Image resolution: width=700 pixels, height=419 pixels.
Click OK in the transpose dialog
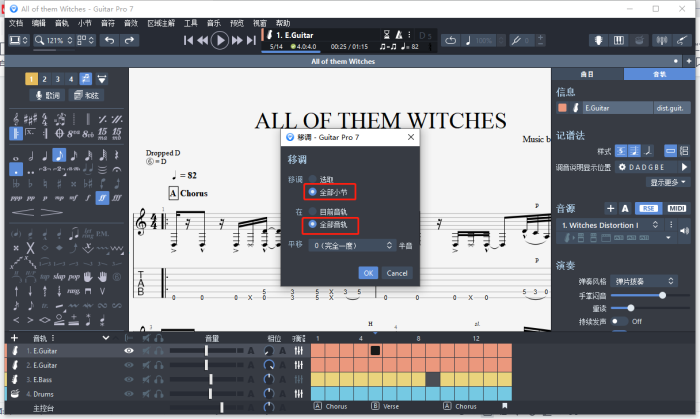pos(368,272)
